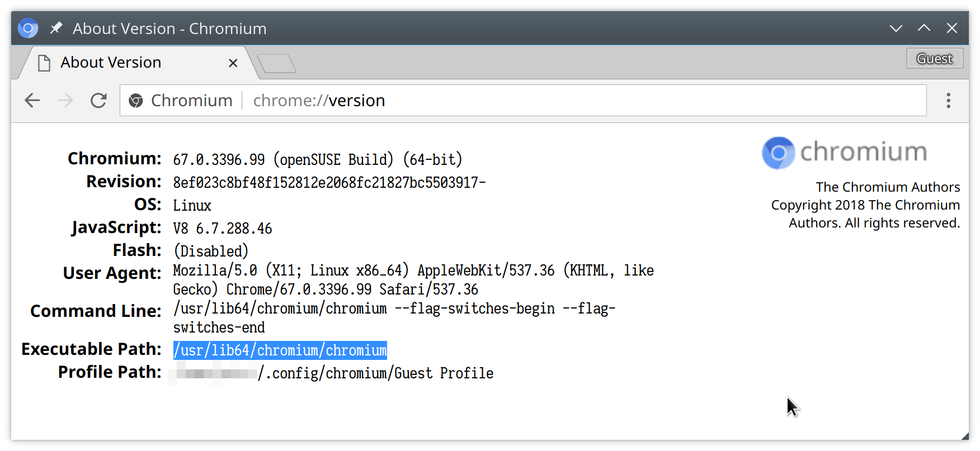
Task: Close the About Version tab
Action: click(233, 63)
